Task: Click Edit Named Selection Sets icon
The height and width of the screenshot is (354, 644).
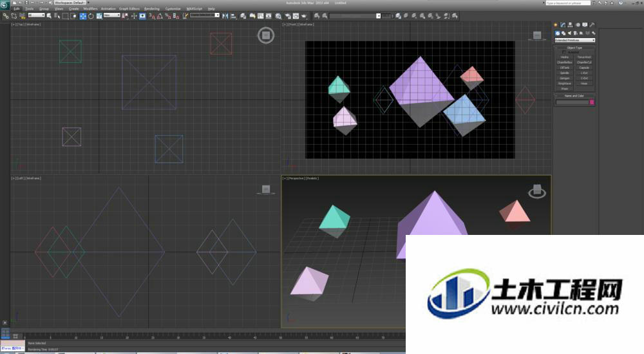Action: (x=185, y=16)
